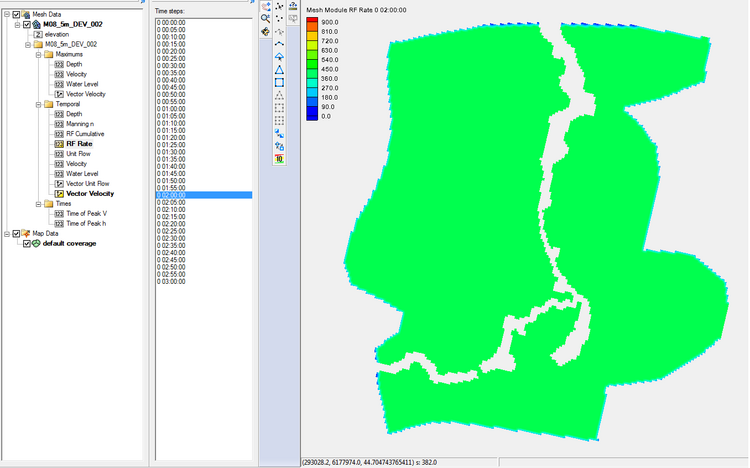Select the Zoom magnifier tool
Viewport: 750px width, 468px height.
tap(265, 18)
